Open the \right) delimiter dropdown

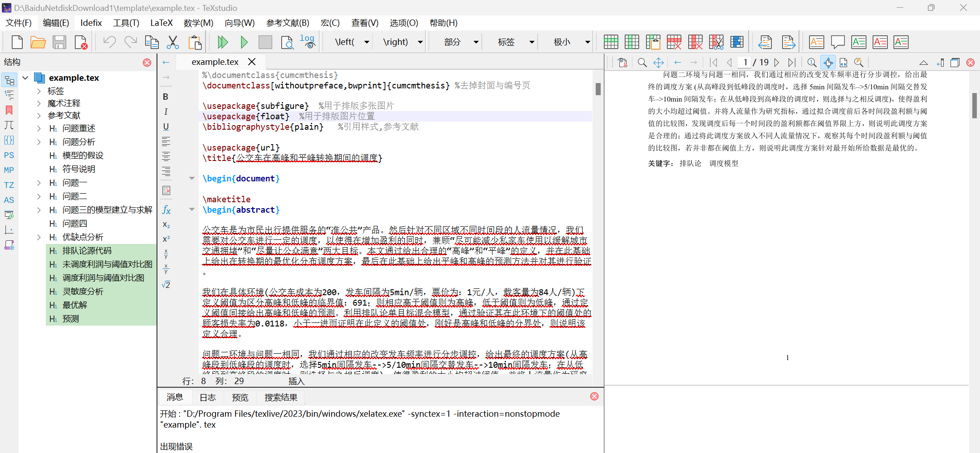pyautogui.click(x=420, y=42)
